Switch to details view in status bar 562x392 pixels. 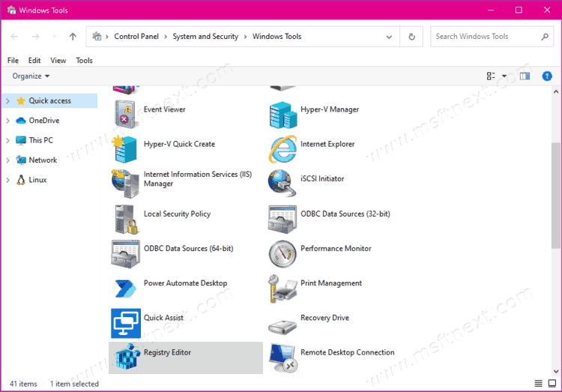pyautogui.click(x=538, y=384)
